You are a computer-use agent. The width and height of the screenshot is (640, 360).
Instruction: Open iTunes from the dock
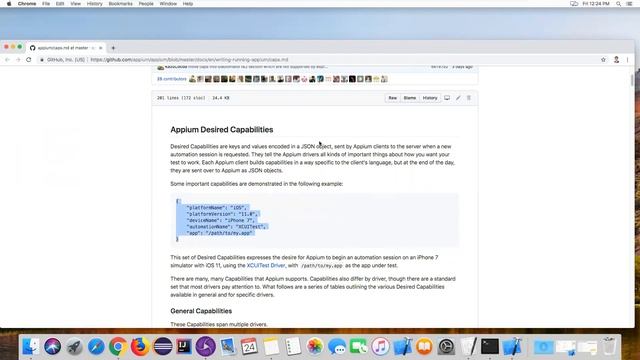(380, 347)
